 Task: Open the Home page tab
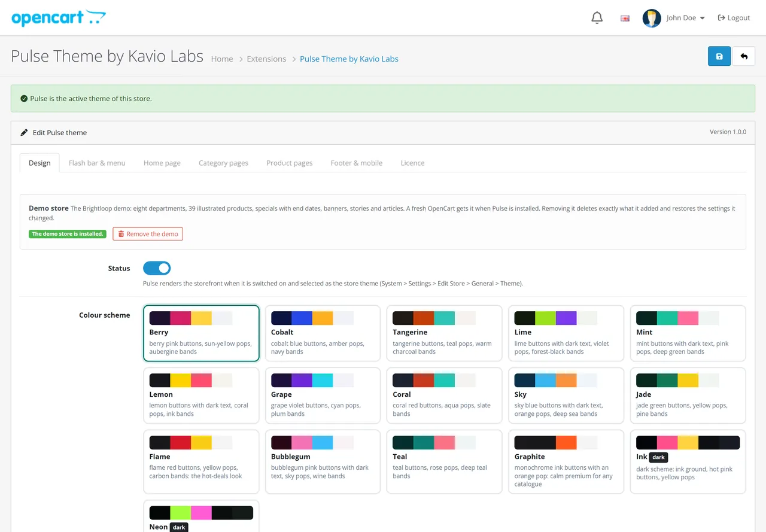coord(162,163)
